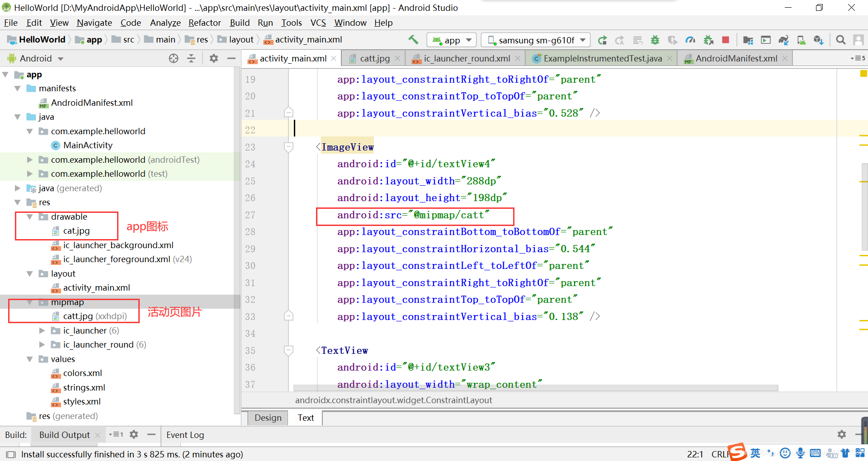868x461 pixels.
Task: Click the Rerun app icon
Action: click(602, 40)
